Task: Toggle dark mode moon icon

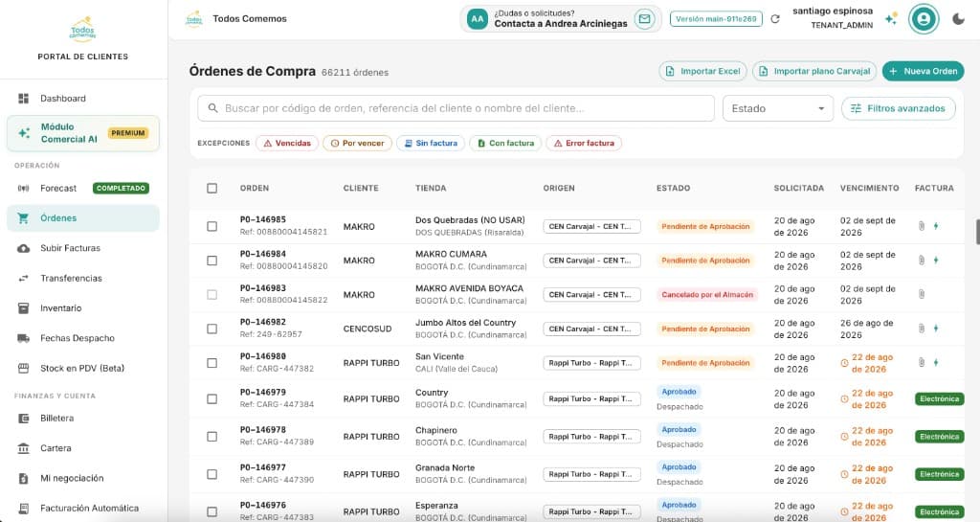Action: tap(958, 19)
